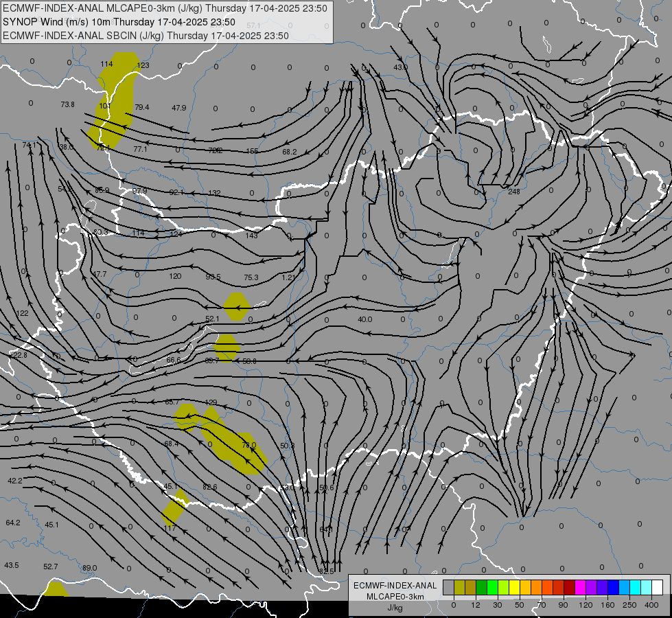Click the map value 132

pos(214,193)
